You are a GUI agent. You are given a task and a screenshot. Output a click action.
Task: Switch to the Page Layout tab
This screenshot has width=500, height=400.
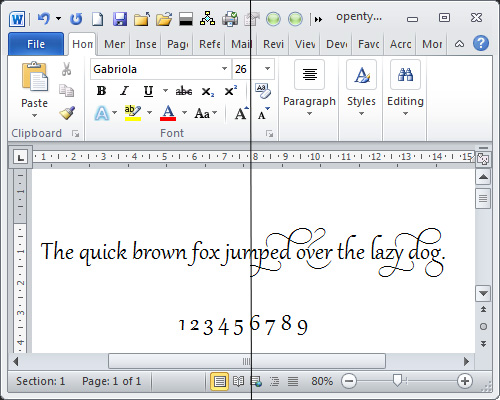(x=177, y=44)
